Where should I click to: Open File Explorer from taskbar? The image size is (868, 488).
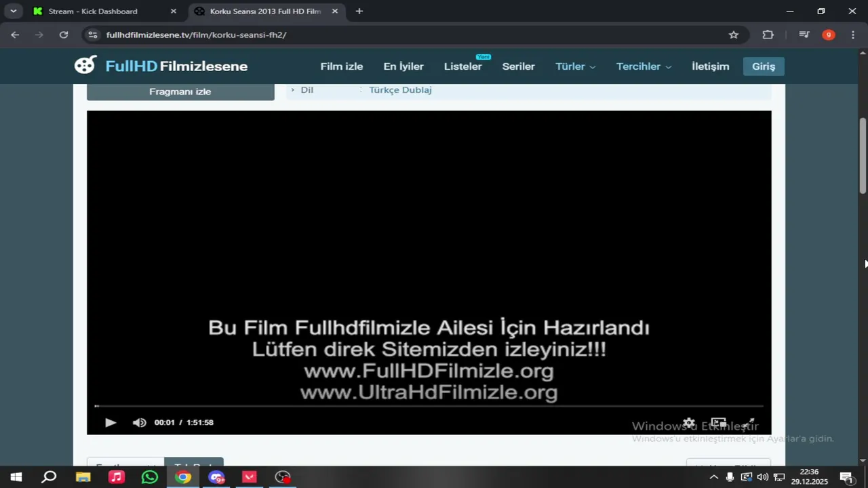pyautogui.click(x=83, y=477)
